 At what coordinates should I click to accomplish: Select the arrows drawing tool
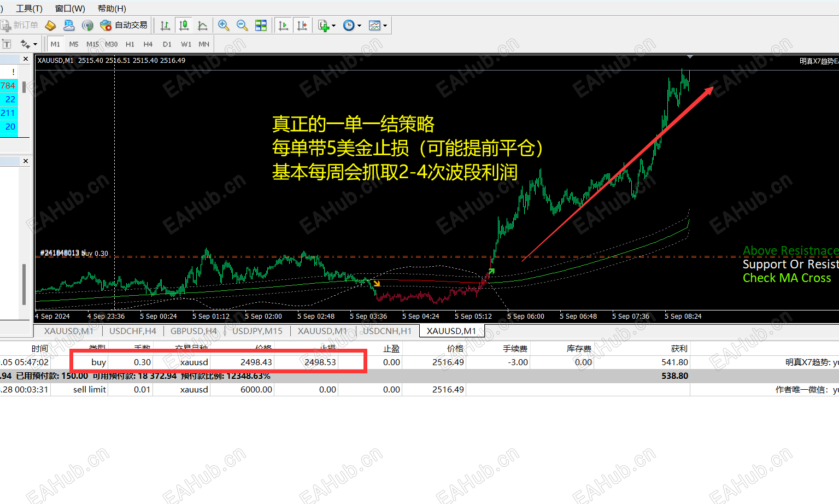(x=25, y=44)
